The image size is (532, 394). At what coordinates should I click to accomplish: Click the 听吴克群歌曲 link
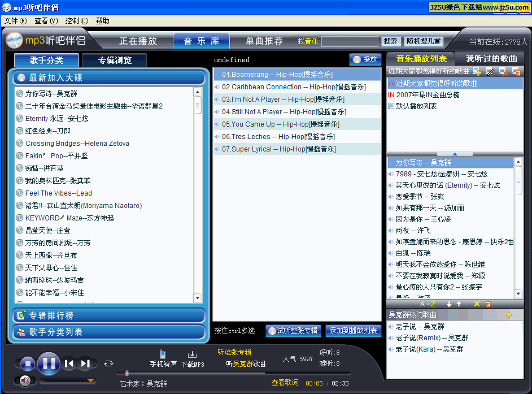246,364
